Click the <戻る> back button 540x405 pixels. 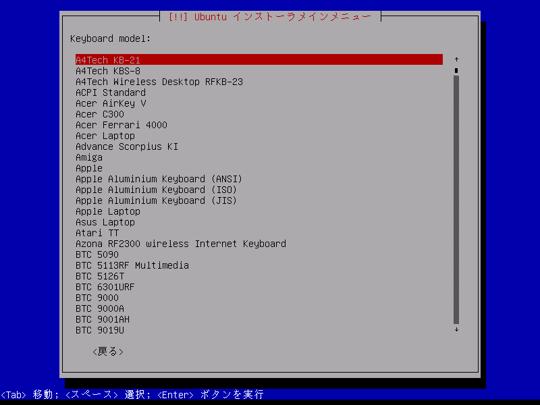click(108, 352)
